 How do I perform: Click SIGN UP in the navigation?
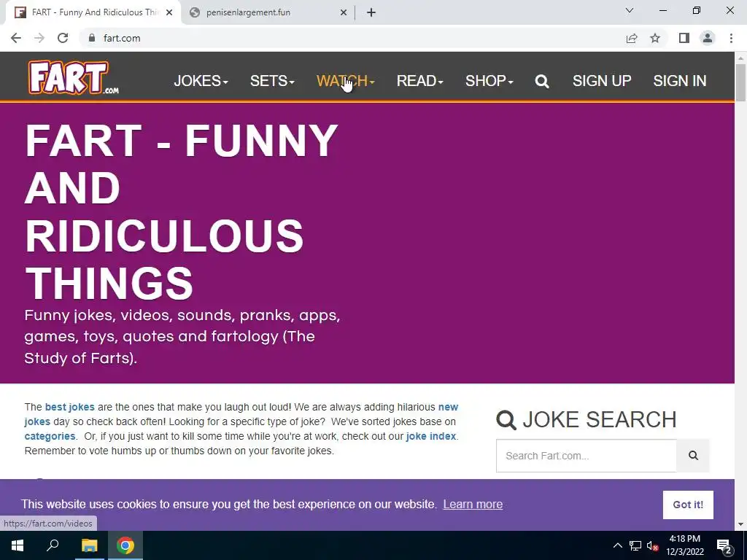point(602,81)
